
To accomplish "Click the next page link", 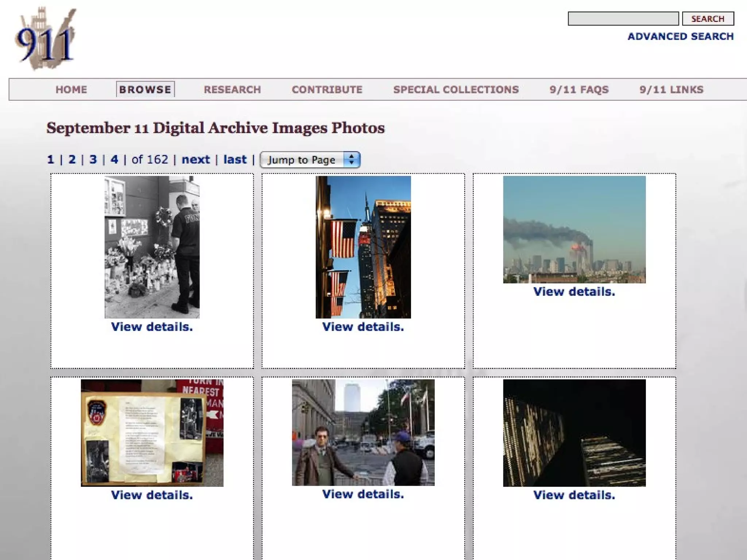I will click(196, 159).
